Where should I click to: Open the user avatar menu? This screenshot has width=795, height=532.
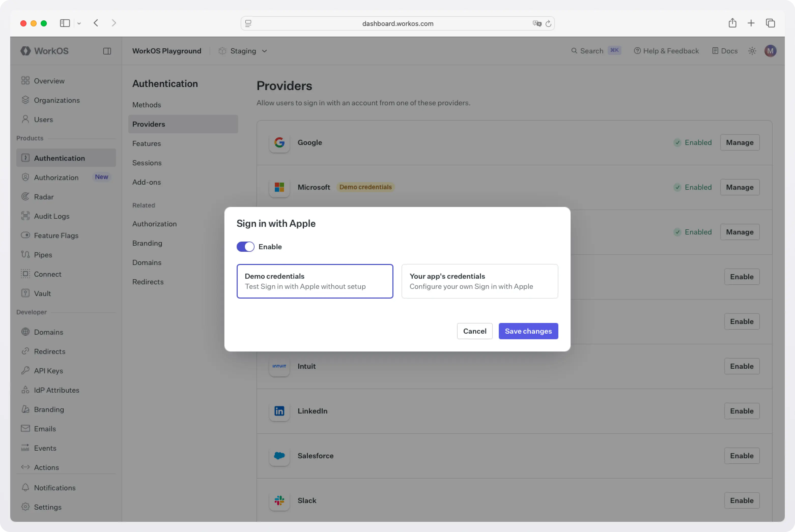coord(770,51)
